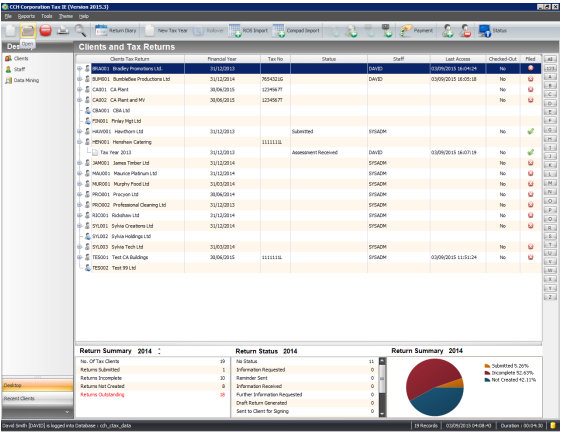Open Clients in the Desktop sidebar

click(x=17, y=58)
